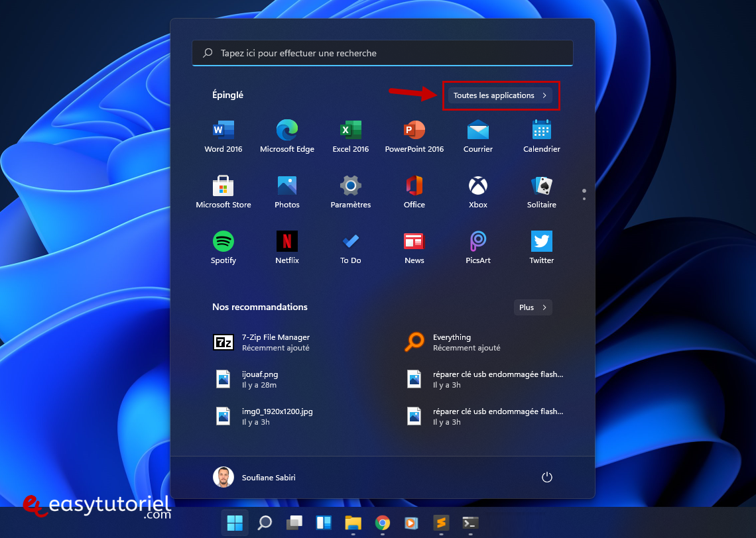
Task: Click the search field Tapez ici
Action: pyautogui.click(x=383, y=53)
